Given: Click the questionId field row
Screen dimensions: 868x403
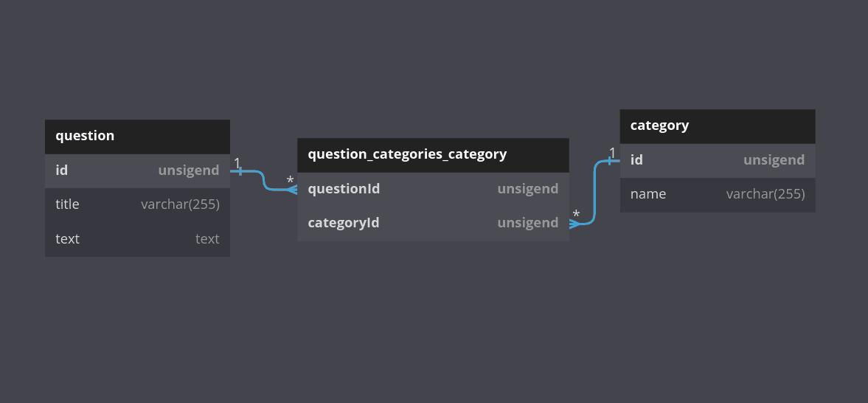Looking at the screenshot, I should click(x=344, y=189).
